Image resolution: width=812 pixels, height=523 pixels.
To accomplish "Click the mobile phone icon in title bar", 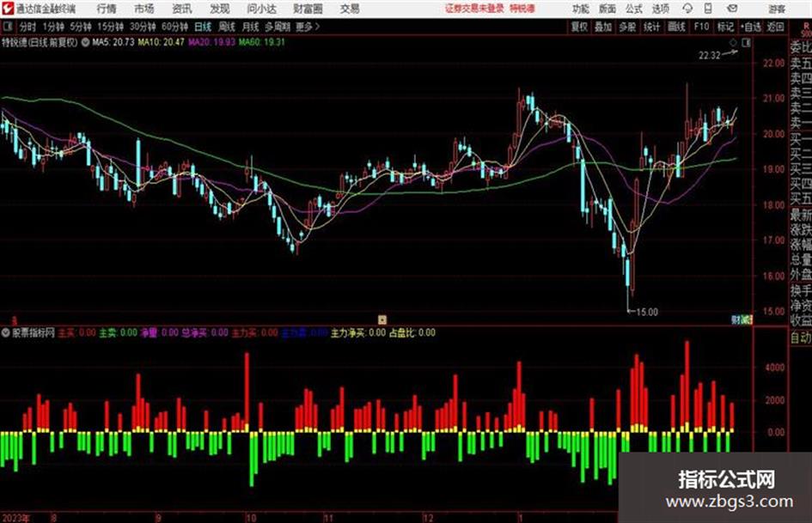I will click(x=708, y=9).
